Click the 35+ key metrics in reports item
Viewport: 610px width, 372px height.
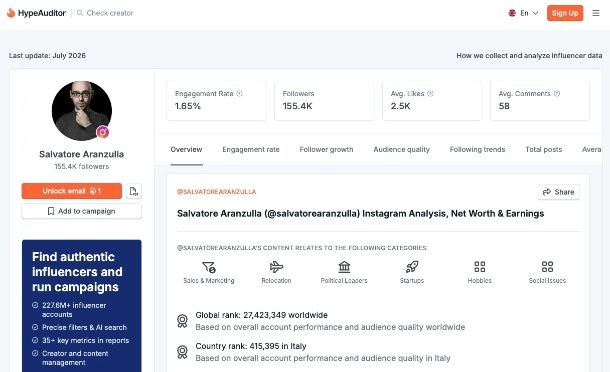(x=86, y=340)
